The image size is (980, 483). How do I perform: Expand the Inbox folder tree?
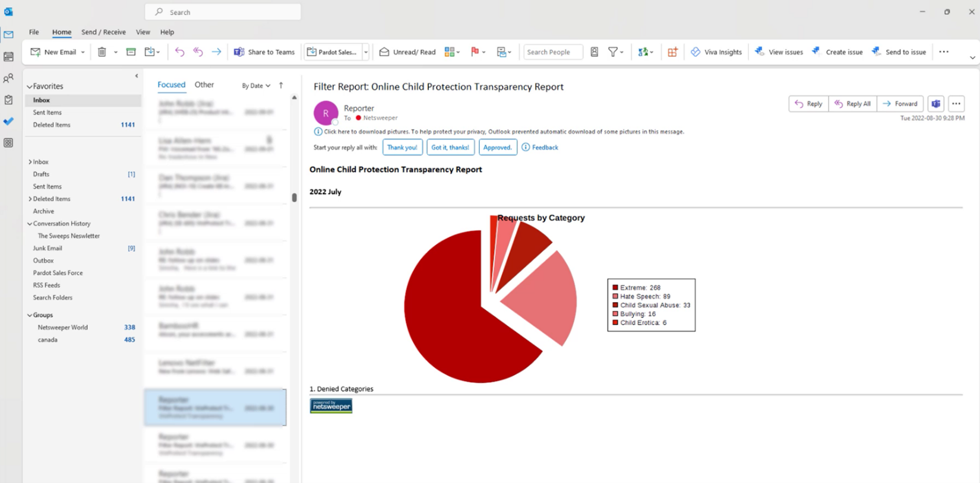point(30,162)
